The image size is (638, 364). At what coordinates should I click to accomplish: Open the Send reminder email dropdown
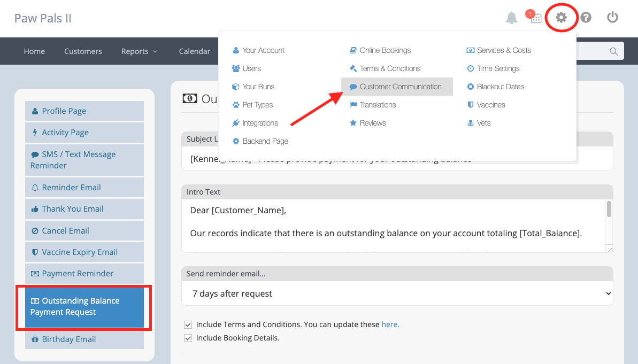(x=397, y=293)
